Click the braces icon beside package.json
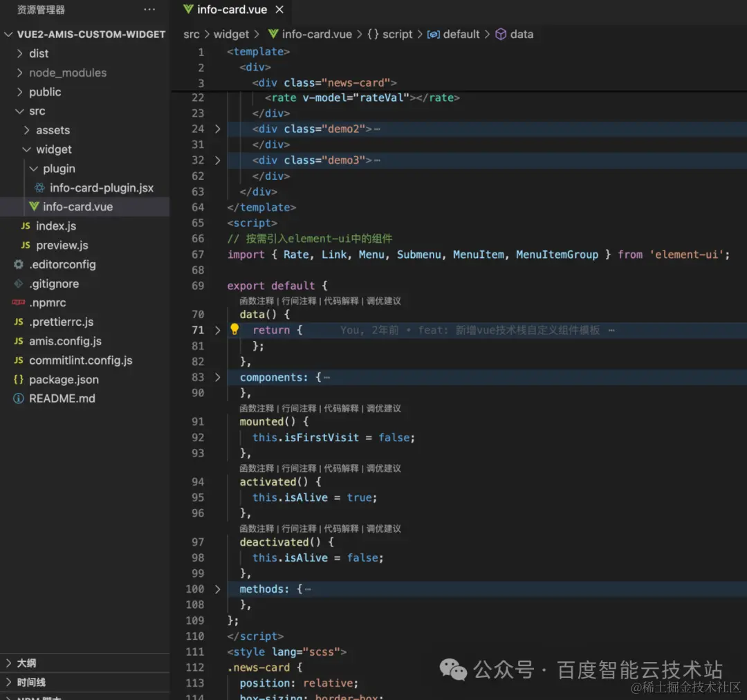The height and width of the screenshot is (700, 747). click(x=19, y=379)
